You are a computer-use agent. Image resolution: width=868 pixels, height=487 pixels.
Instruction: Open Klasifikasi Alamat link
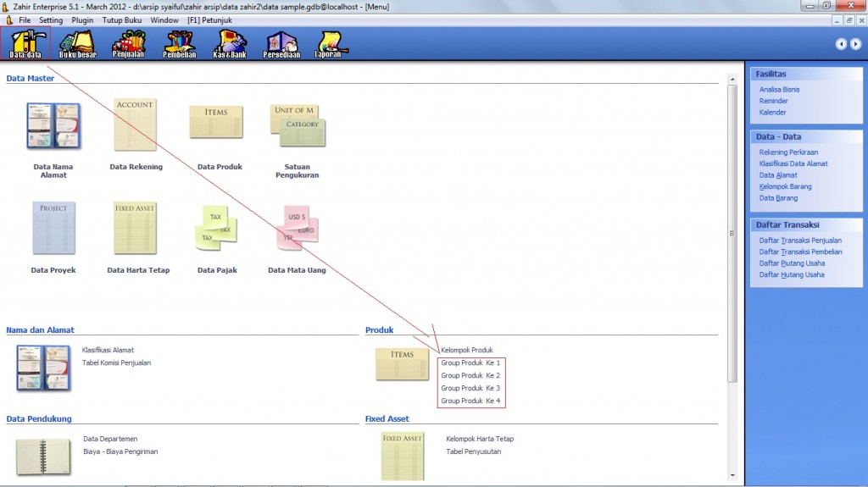tap(108, 350)
